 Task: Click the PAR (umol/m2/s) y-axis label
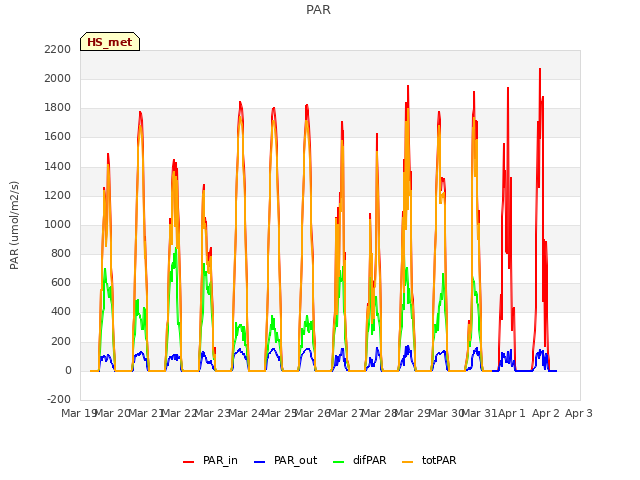[x=14, y=225]
